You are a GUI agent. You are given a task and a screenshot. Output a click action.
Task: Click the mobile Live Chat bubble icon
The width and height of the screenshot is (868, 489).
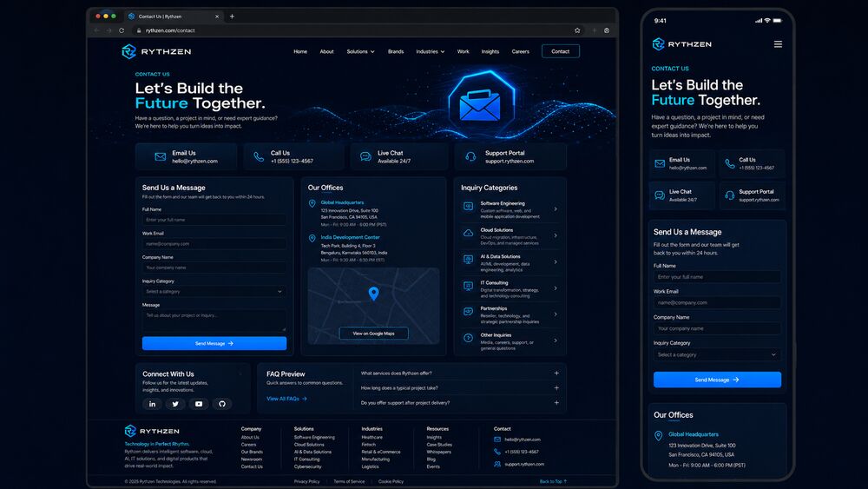[660, 195]
